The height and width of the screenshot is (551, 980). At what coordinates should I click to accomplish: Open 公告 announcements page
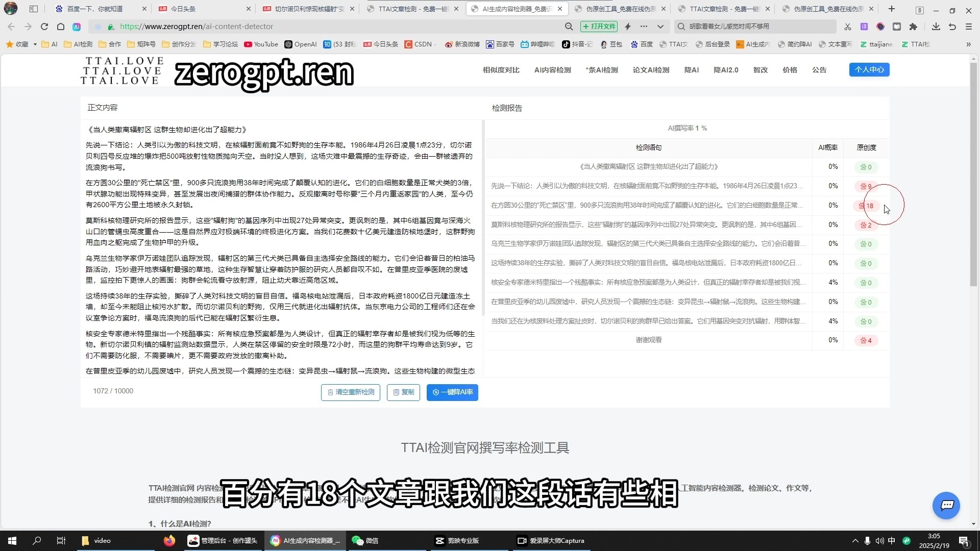[x=819, y=70]
